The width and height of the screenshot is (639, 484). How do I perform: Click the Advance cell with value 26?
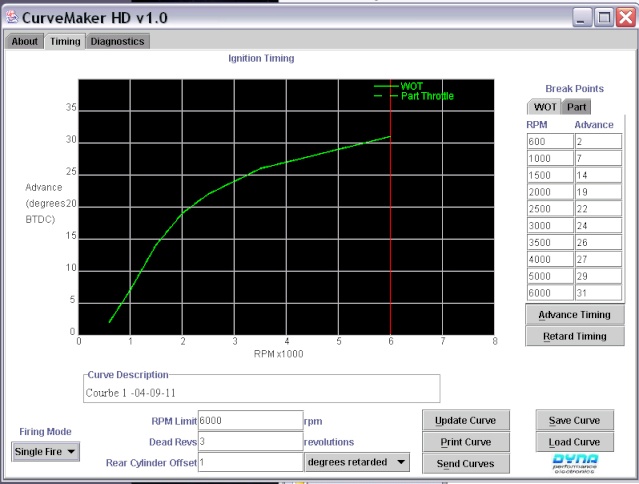[x=598, y=242]
